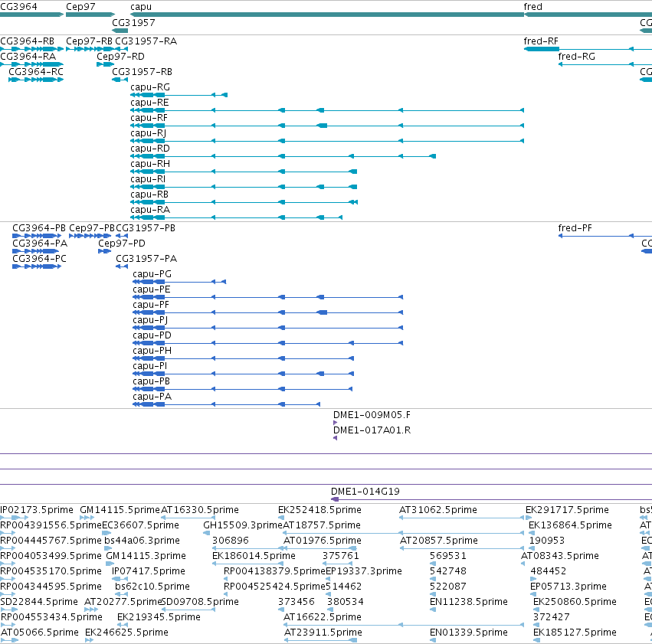Select protein CG3964-PC
Viewport: 652px width, 644px height.
(40, 259)
